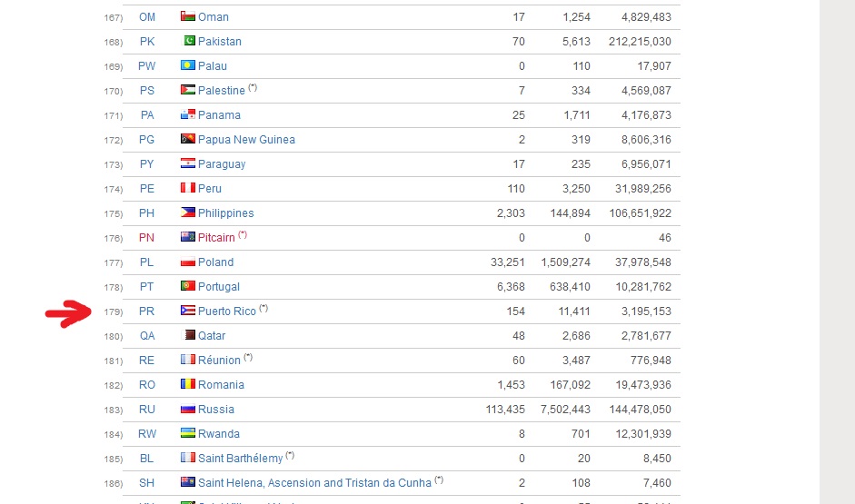855x504 pixels.
Task: Click the Puerto Rico flag icon
Action: 188,311
